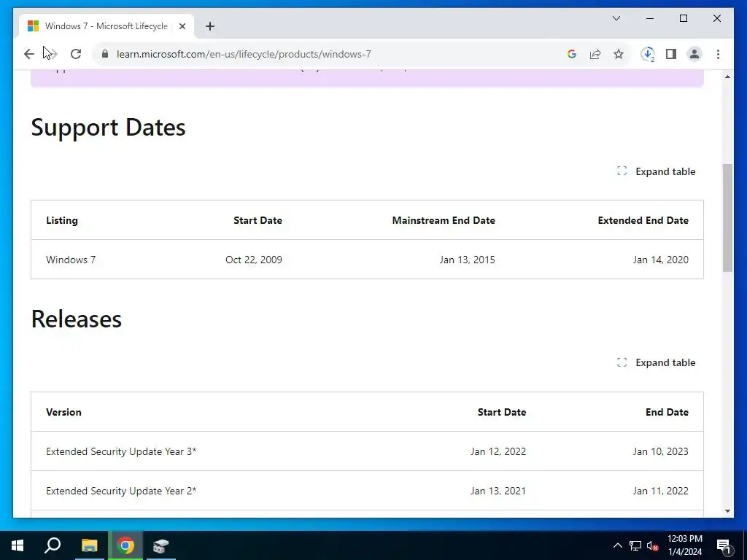Open the tab search dropdown chevron

click(x=616, y=18)
